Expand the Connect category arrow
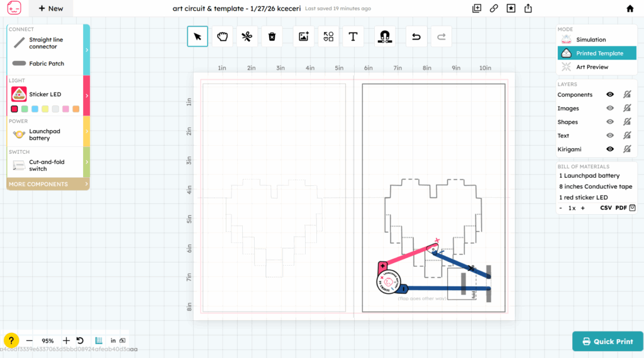This screenshot has height=358, width=644. point(87,50)
